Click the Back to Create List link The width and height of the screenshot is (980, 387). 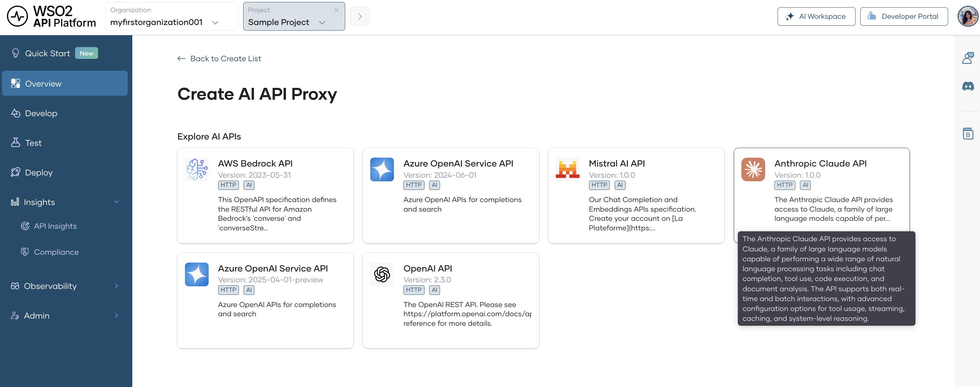(219, 59)
